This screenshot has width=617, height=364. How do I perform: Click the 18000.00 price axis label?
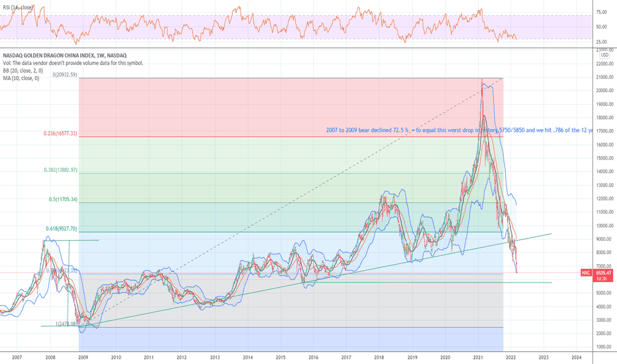pyautogui.click(x=605, y=118)
